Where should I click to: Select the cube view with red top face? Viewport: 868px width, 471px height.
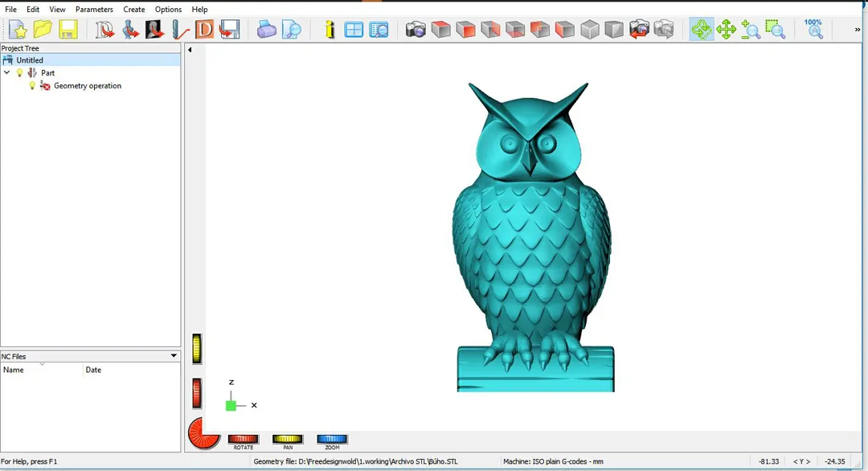click(440, 29)
